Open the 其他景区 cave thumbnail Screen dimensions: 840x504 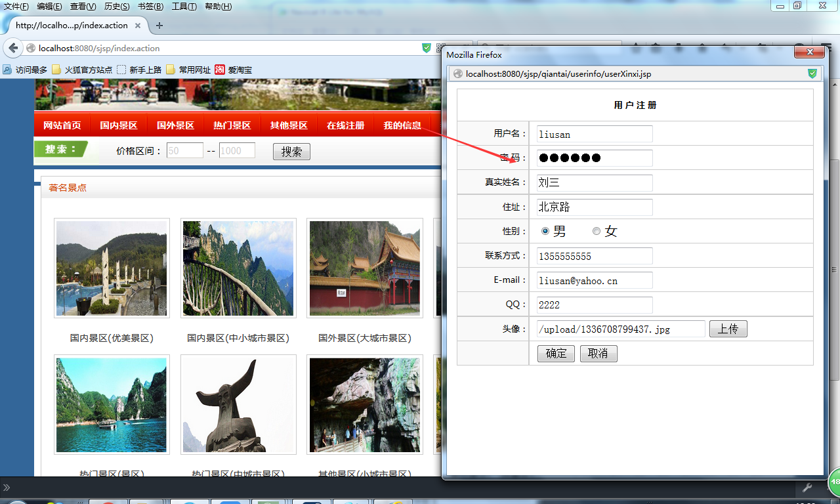click(x=365, y=405)
